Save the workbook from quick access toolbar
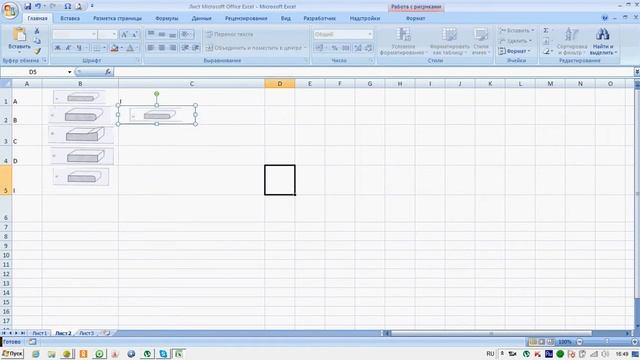 [27, 6]
